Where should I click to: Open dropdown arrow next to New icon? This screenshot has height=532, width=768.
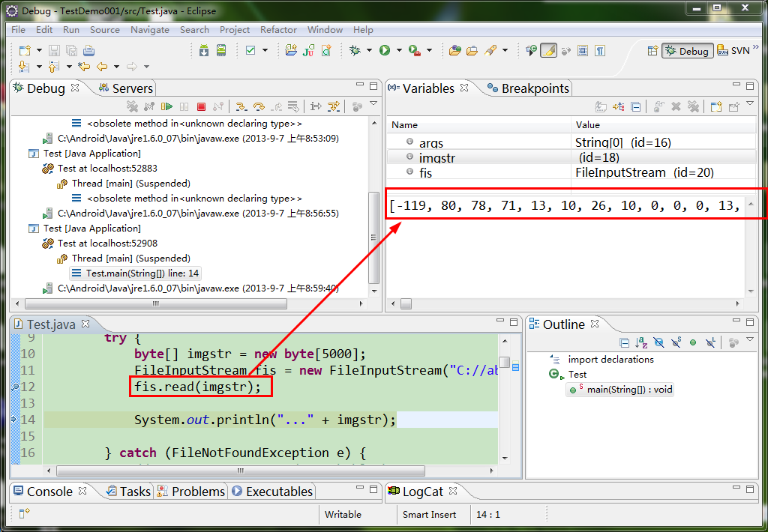39,50
